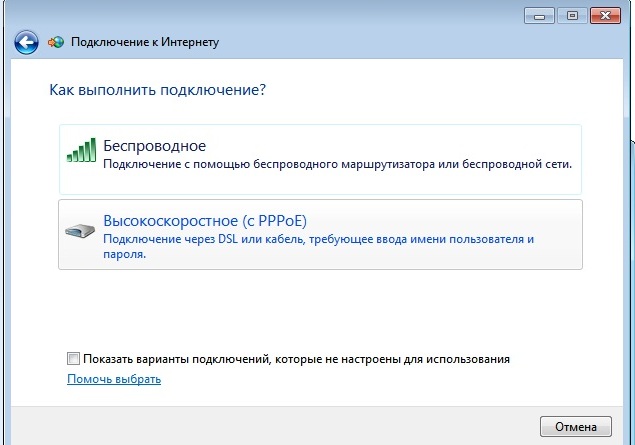
Task: Click the heading 'Как выполнить подключение?'
Action: point(157,90)
